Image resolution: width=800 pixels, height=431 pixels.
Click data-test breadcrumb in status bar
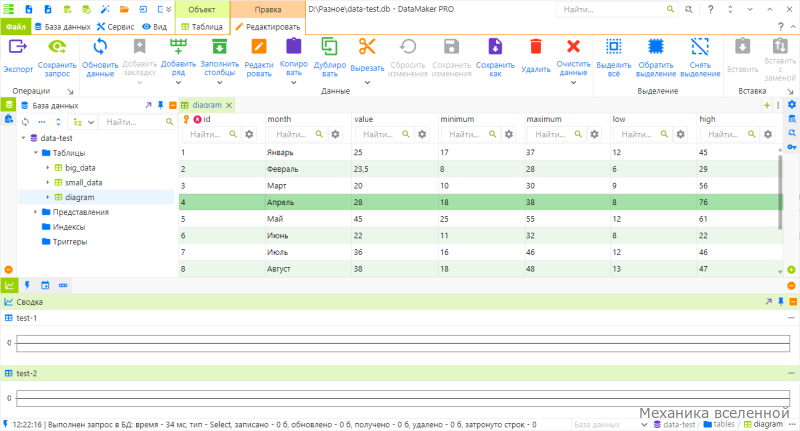[674, 424]
